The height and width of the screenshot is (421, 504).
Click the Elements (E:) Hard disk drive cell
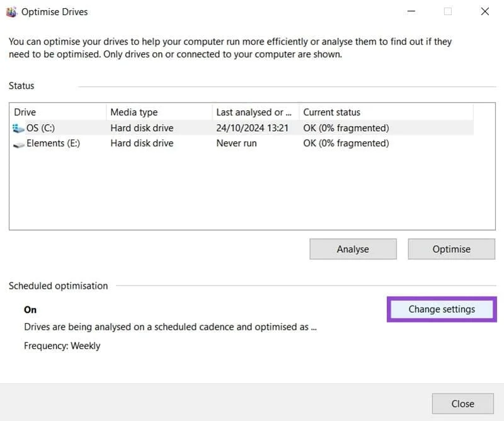pos(142,143)
